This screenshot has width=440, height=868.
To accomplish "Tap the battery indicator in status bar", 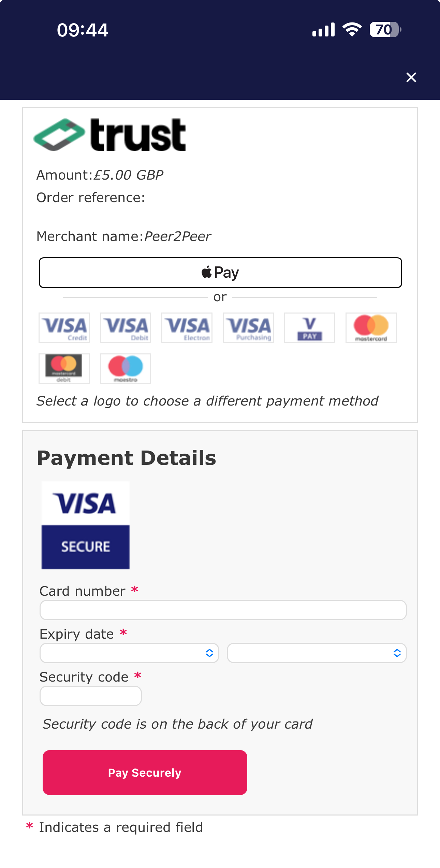I will click(385, 30).
